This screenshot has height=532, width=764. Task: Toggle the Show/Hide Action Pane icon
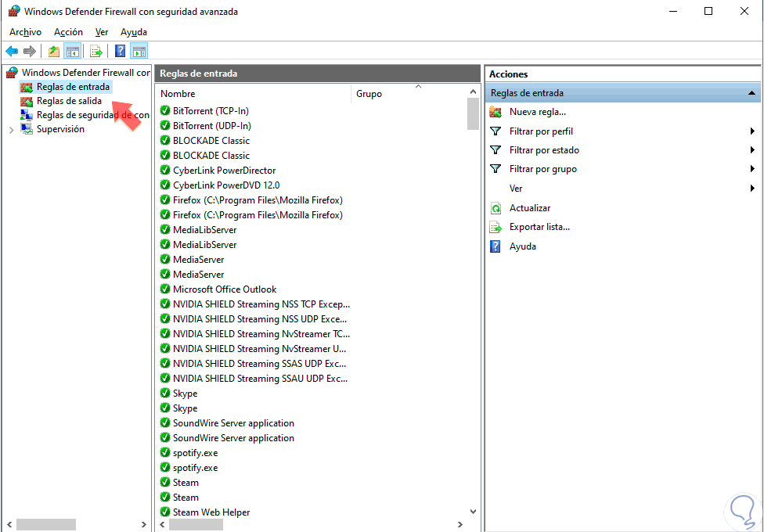point(139,51)
